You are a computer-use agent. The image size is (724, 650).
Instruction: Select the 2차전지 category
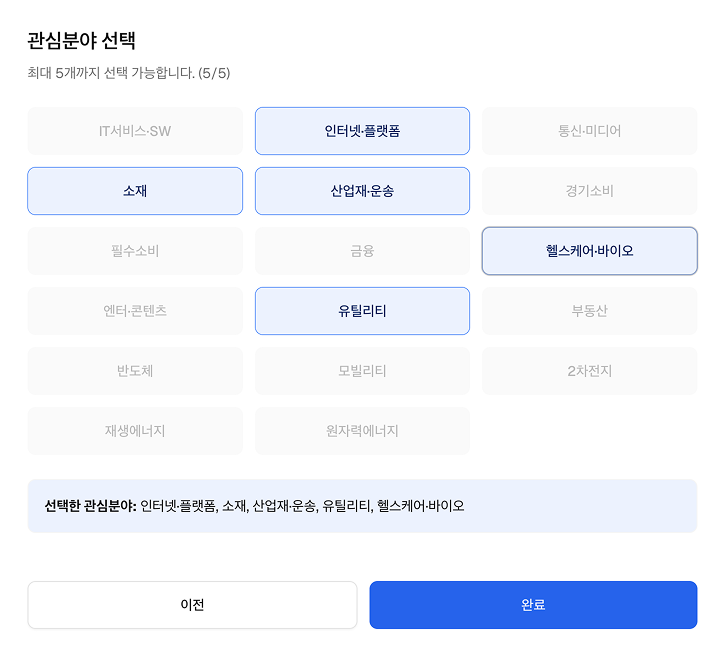pyautogui.click(x=589, y=371)
